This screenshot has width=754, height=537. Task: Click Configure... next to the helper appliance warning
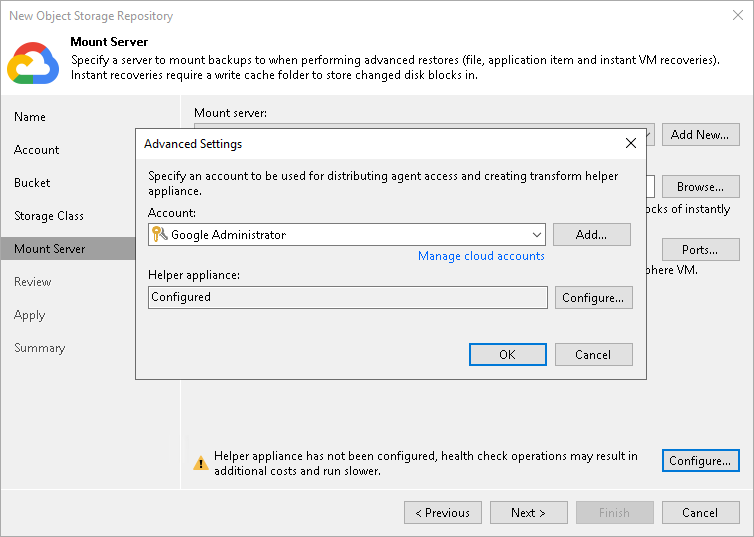click(700, 461)
